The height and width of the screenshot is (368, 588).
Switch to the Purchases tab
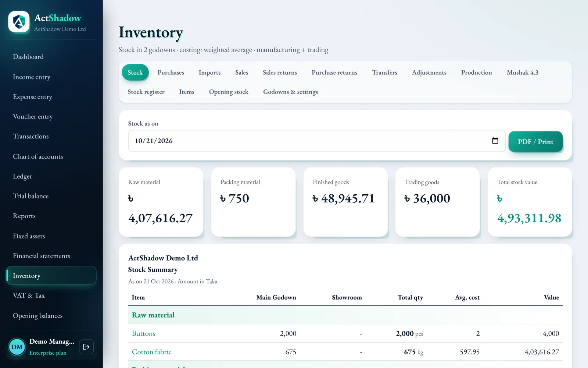[171, 72]
